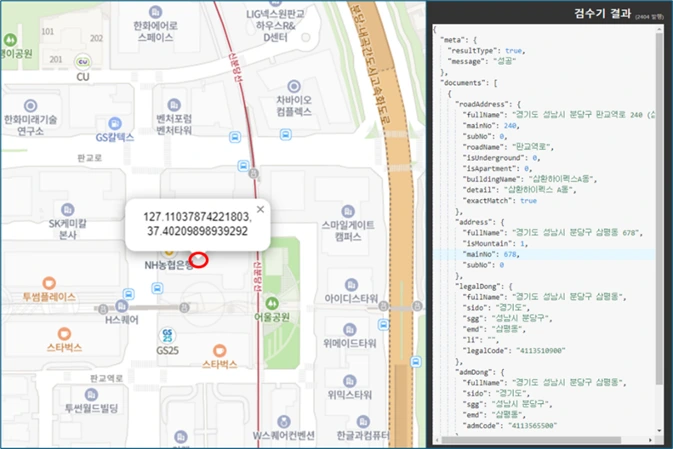The image size is (673, 449).
Task: Click 스타벅스 icon beside 어울공원
Action: tap(219, 351)
